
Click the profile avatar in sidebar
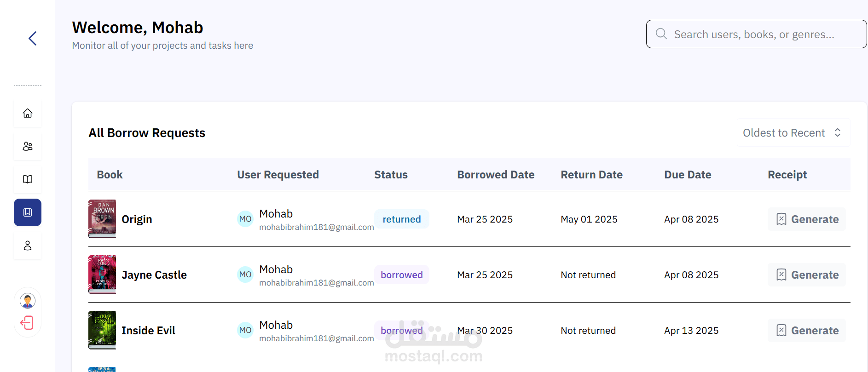click(28, 301)
